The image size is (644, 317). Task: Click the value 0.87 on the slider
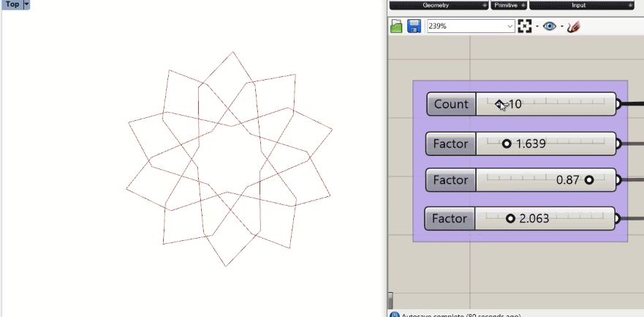coord(567,180)
